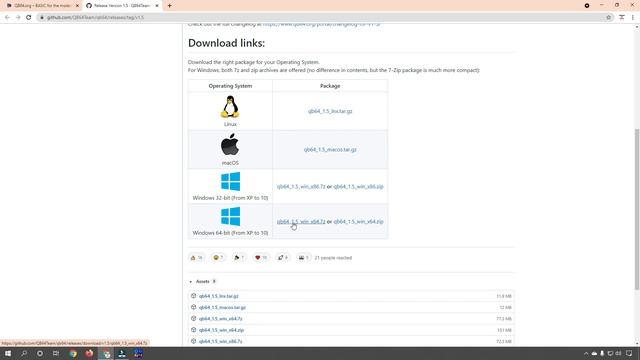
Task: Open the qb64_1.5_lnx.tar.gz link in Package column
Action: coord(330,111)
